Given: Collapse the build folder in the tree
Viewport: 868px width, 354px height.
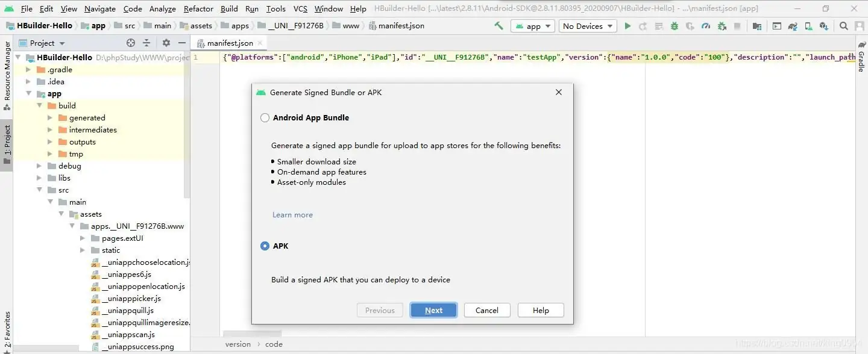Looking at the screenshot, I should click(39, 105).
